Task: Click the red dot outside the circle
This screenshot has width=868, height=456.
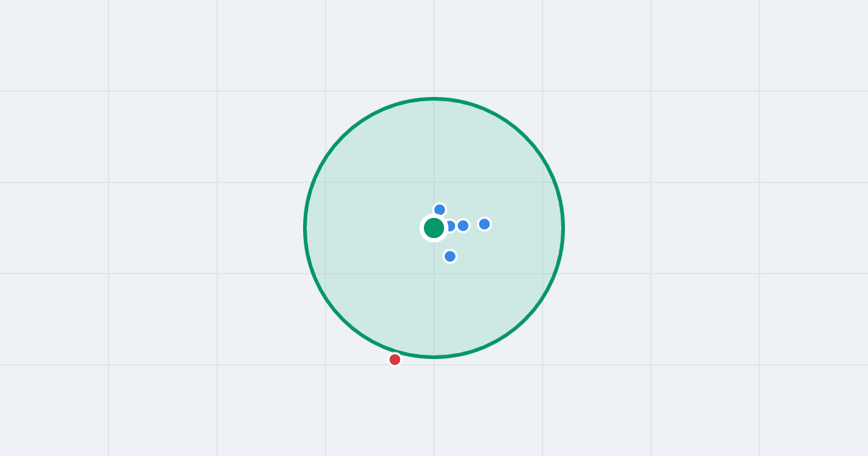Action: click(x=395, y=360)
